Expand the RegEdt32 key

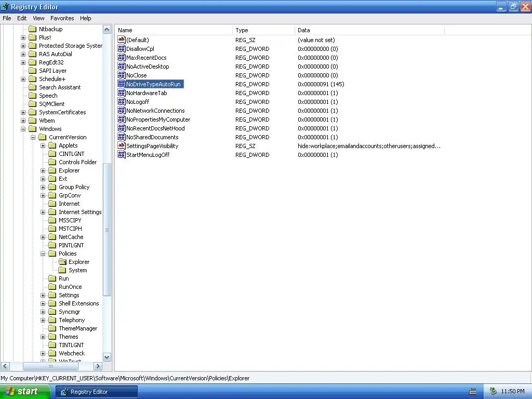[x=23, y=62]
